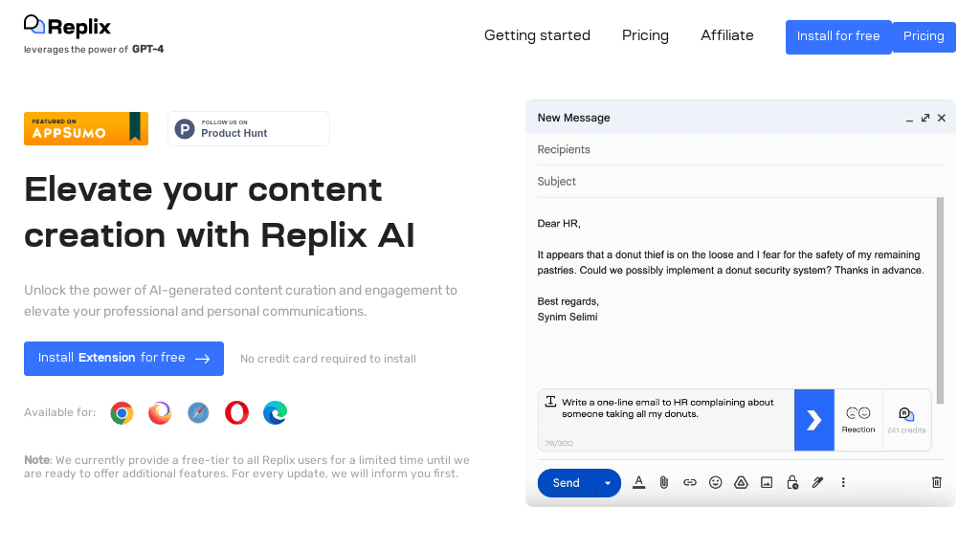980x551 pixels.
Task: Toggle confidential mode with the lock icon
Action: [792, 482]
